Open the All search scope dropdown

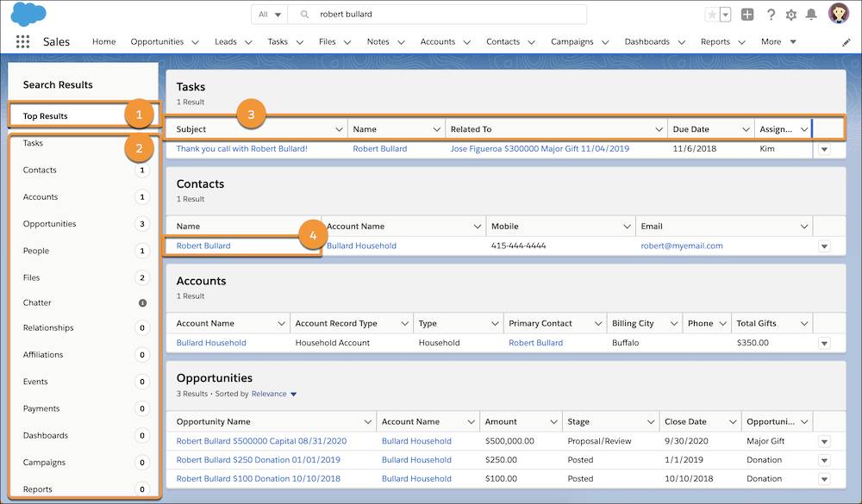pyautogui.click(x=269, y=15)
